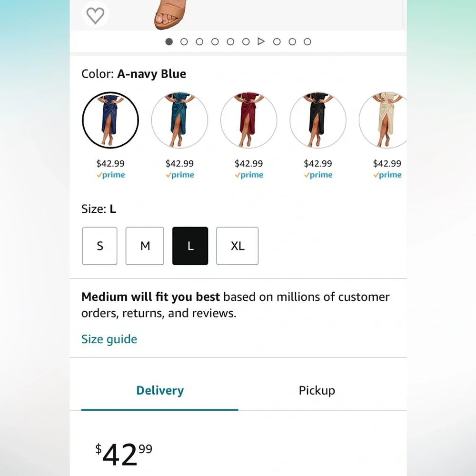The image size is (476, 476).
Task: Select the first filled carousel dot
Action: (169, 41)
